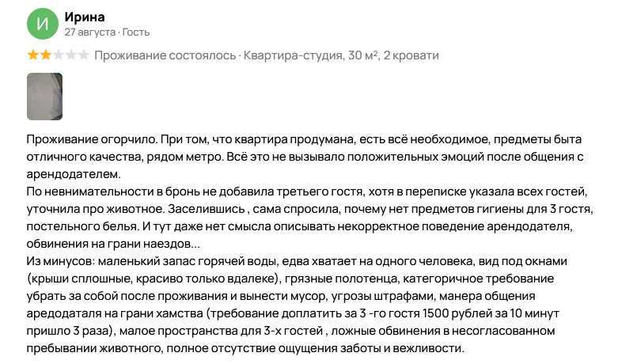The height and width of the screenshot is (364, 618).
Task: Click the green avatar with letter И
Action: [44, 24]
